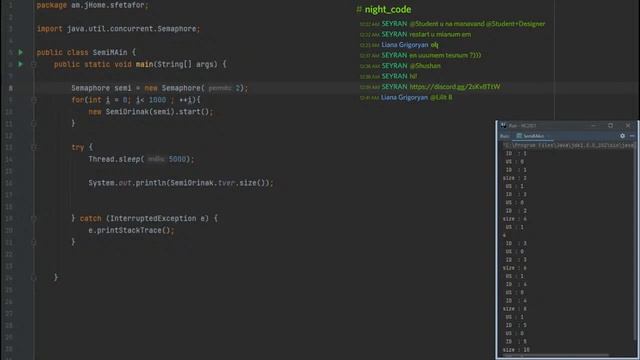Click the package declaration line
The height and width of the screenshot is (360, 640).
click(93, 5)
